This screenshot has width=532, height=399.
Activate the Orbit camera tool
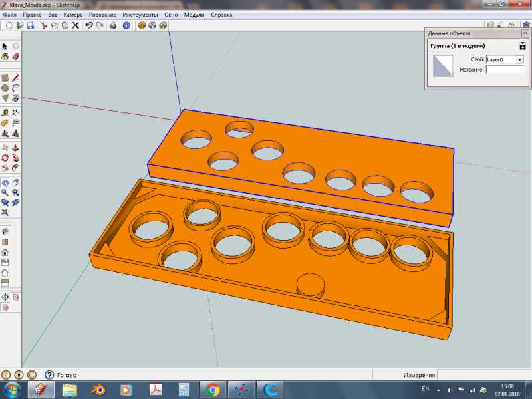tap(5, 182)
